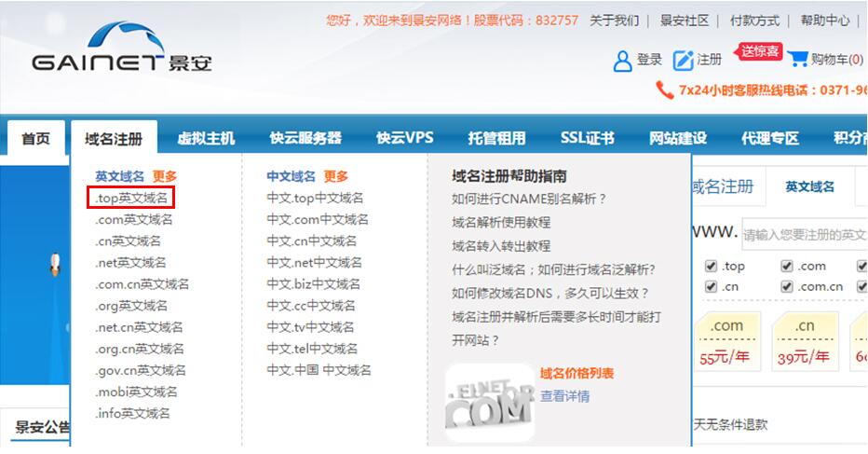
Task: Uncheck the .com.cn domain checkbox
Action: coord(787,287)
